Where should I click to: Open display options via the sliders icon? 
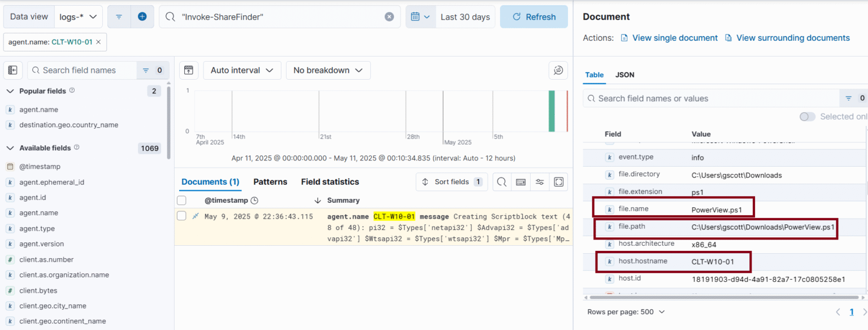pyautogui.click(x=540, y=182)
